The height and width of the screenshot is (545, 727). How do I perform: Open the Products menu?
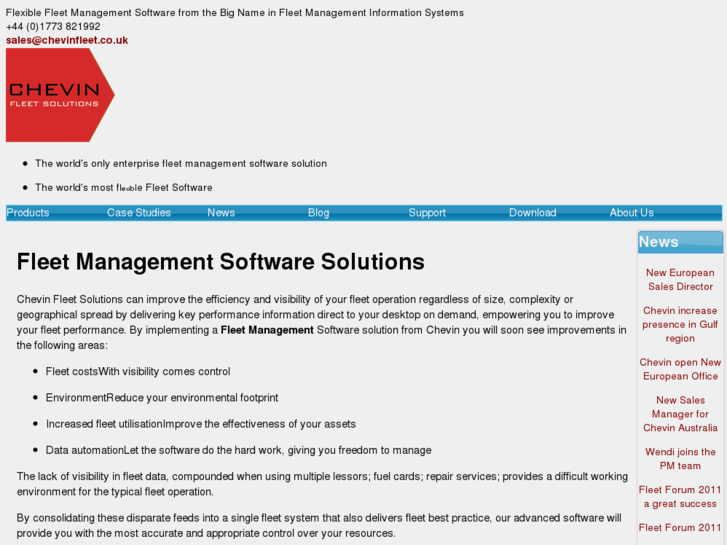click(x=28, y=213)
